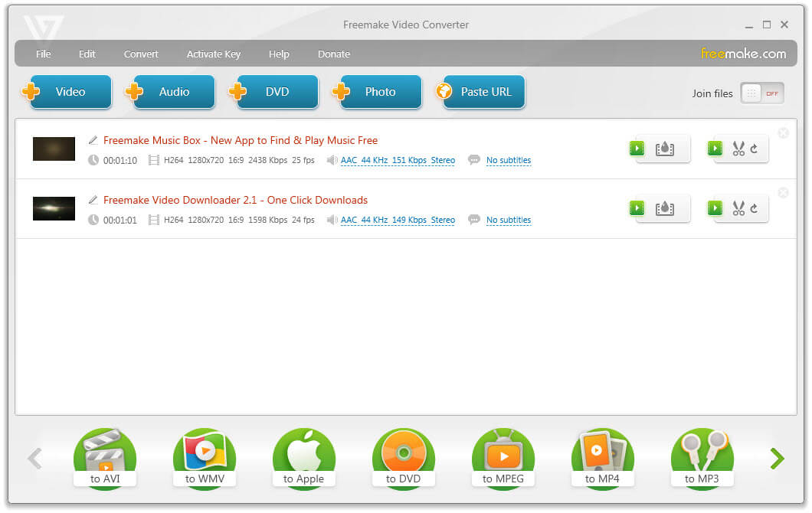The image size is (812, 513).
Task: Open the Donate menu
Action: (333, 54)
